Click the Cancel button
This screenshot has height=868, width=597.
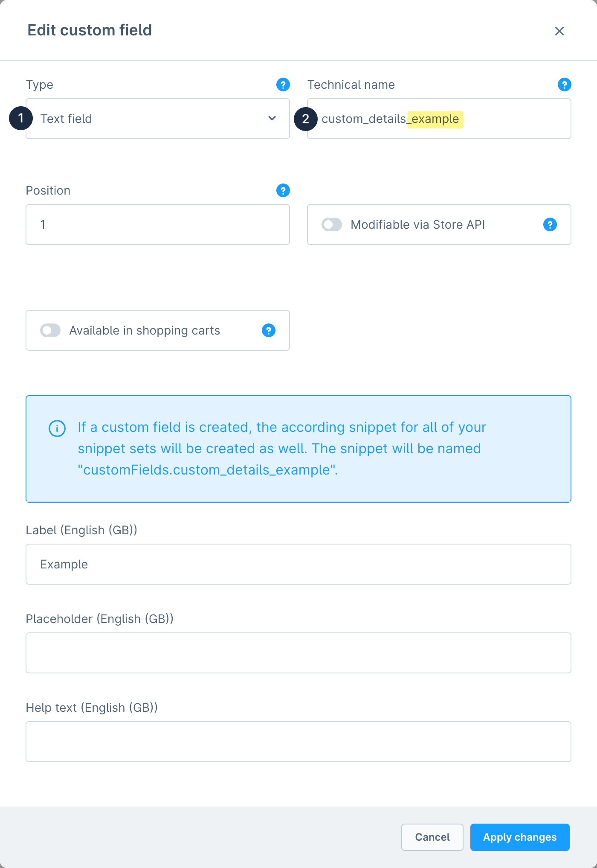pos(432,837)
